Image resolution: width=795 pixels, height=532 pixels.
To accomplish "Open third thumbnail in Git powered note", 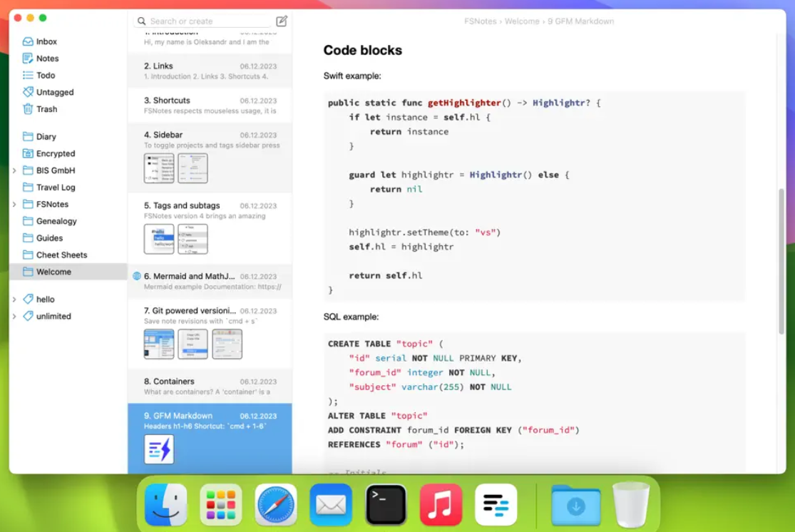I will [227, 344].
